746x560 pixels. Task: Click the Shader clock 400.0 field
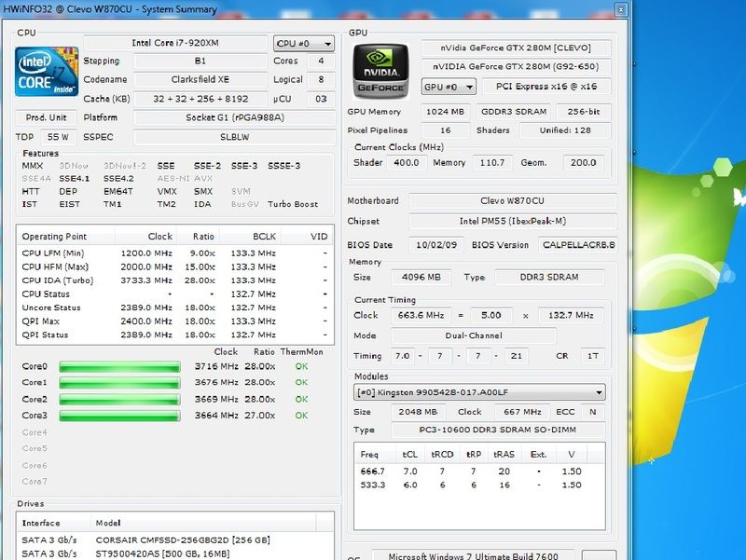(x=406, y=162)
